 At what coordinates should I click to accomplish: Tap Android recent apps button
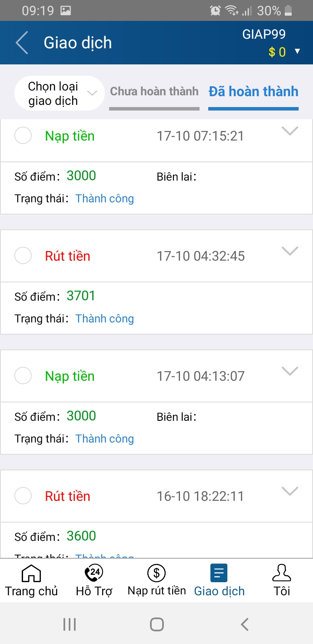[x=70, y=624]
